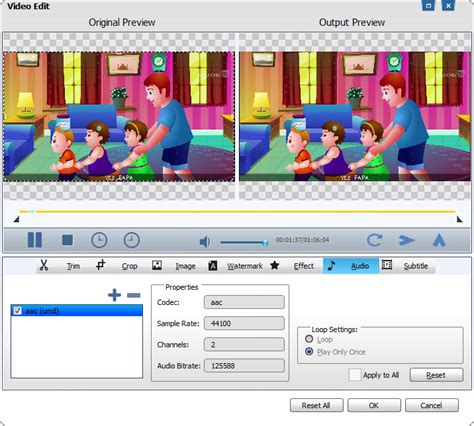This screenshot has width=474, height=426.
Task: Enable the Apply to All checkbox
Action: (355, 375)
